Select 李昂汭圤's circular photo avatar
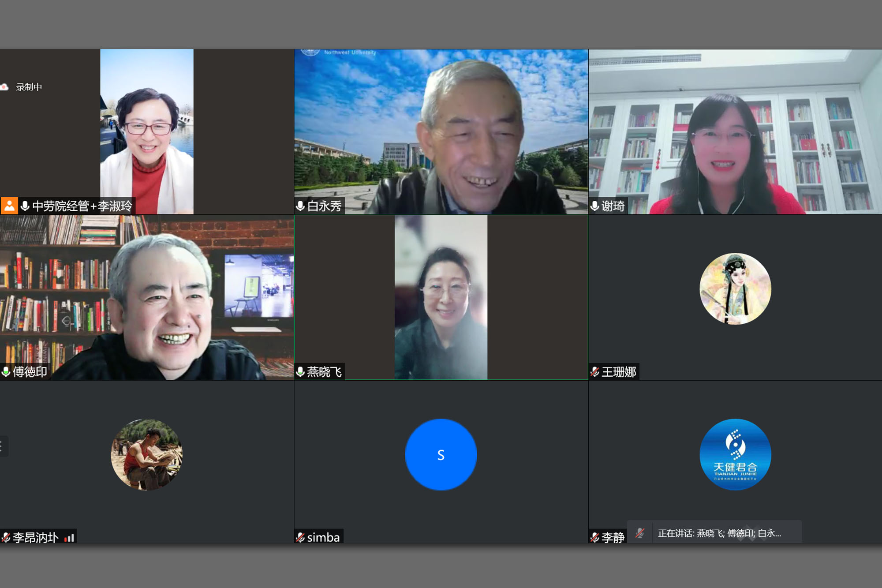Screen dimensions: 882x588 pyautogui.click(x=146, y=454)
